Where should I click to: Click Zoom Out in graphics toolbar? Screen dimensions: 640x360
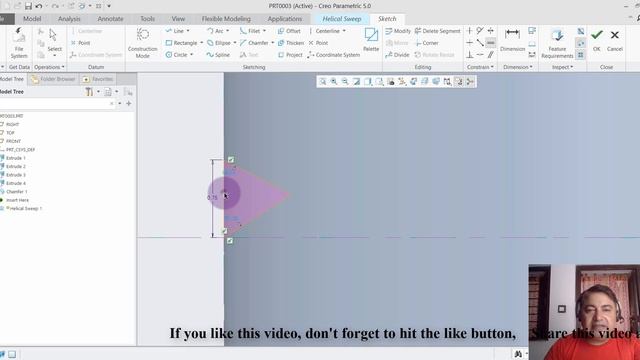345,82
